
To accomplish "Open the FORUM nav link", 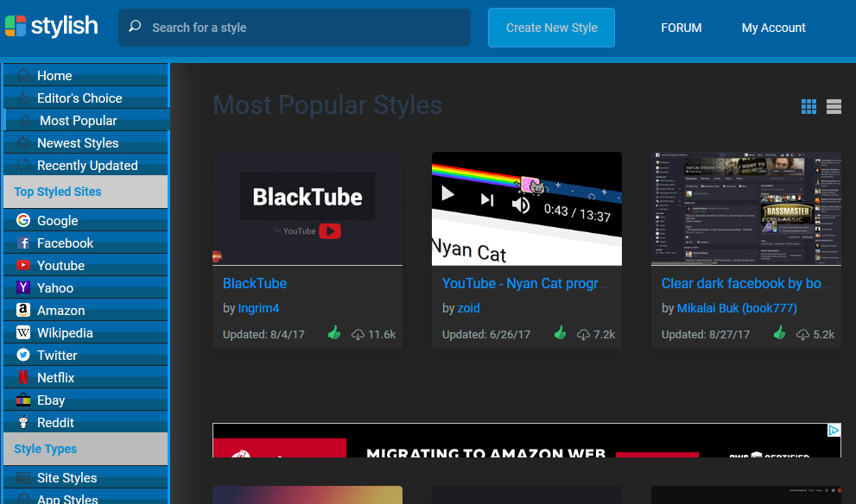I will coord(682,28).
